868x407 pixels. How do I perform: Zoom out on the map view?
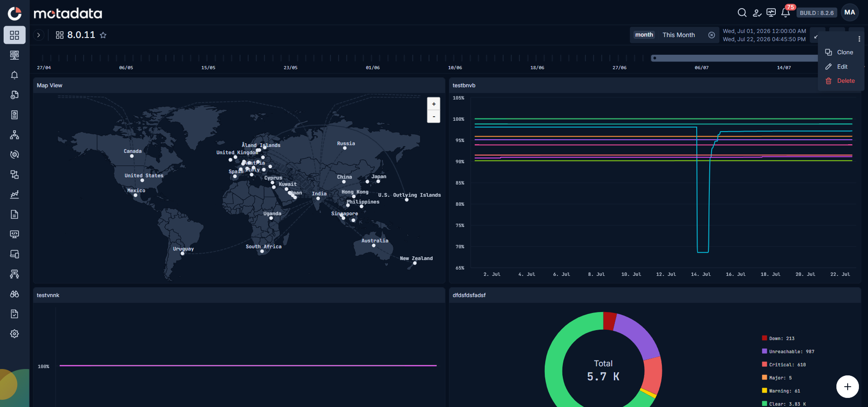pos(434,117)
